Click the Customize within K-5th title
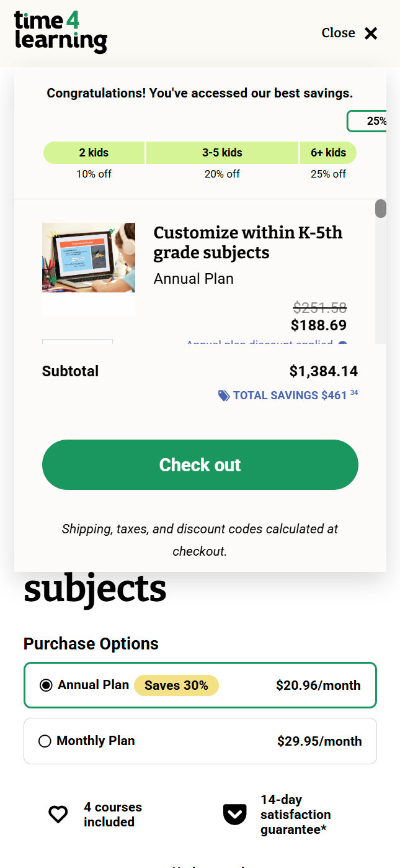Viewport: 400px width, 868px height. [247, 242]
